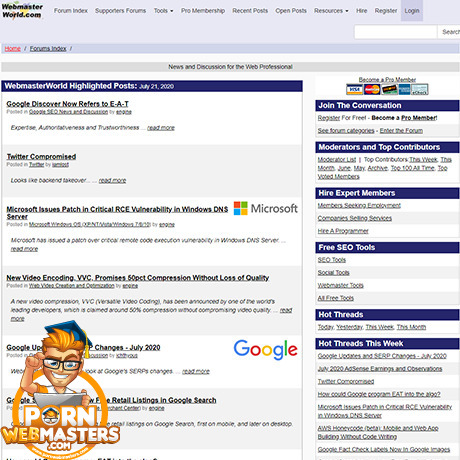Open the Webmaster Tools link

[x=340, y=285]
